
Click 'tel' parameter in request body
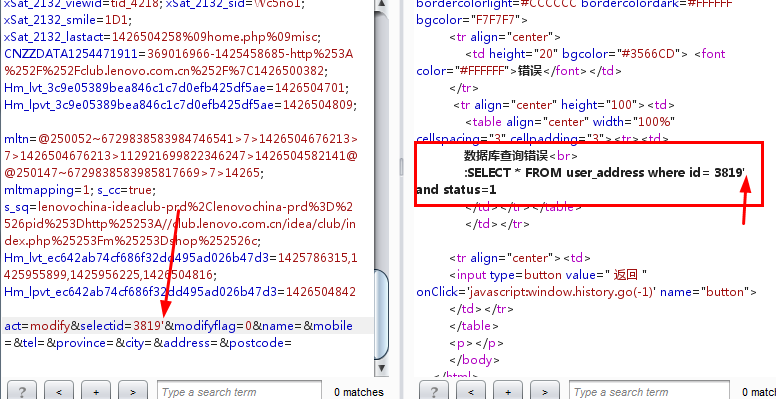point(29,343)
